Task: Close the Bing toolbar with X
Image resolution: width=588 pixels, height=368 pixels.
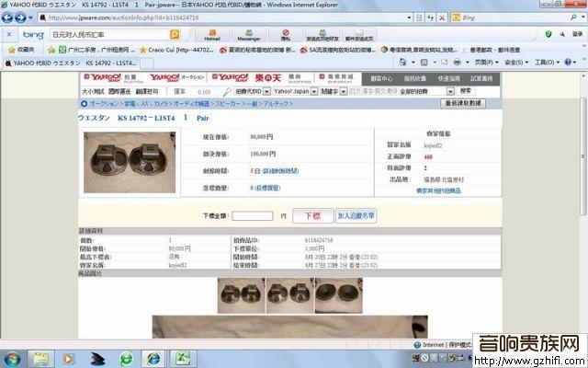Action: click(9, 35)
